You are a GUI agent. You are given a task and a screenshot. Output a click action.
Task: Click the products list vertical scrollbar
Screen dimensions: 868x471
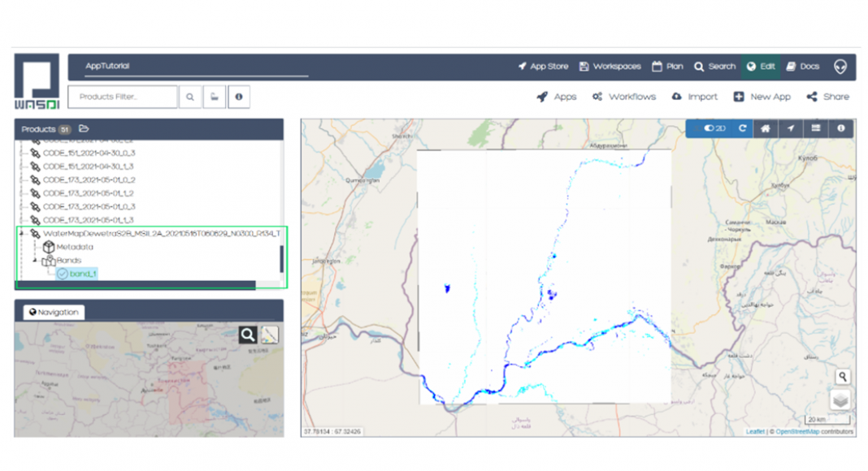[x=281, y=258]
